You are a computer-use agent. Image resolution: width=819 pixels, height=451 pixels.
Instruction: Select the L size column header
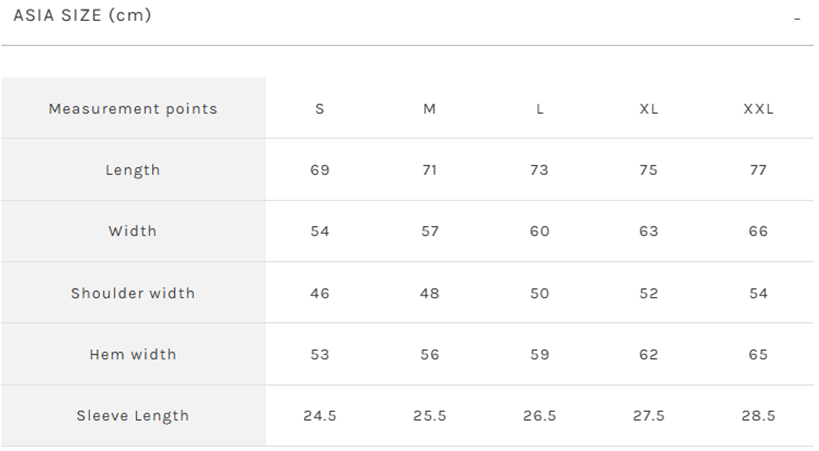[x=540, y=109]
